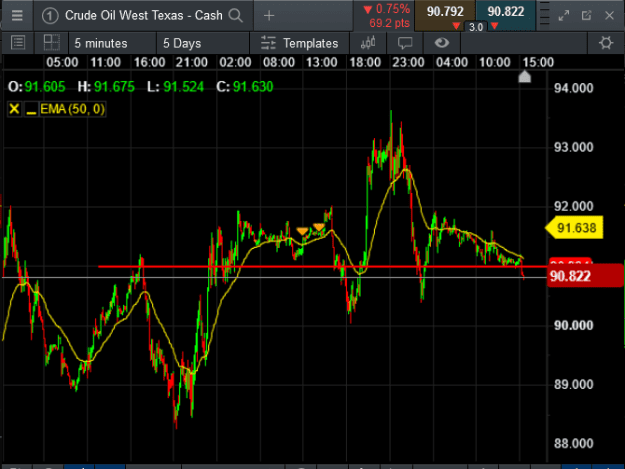The image size is (625, 469).
Task: Expand chart to full screen with arrows
Action: point(564,16)
